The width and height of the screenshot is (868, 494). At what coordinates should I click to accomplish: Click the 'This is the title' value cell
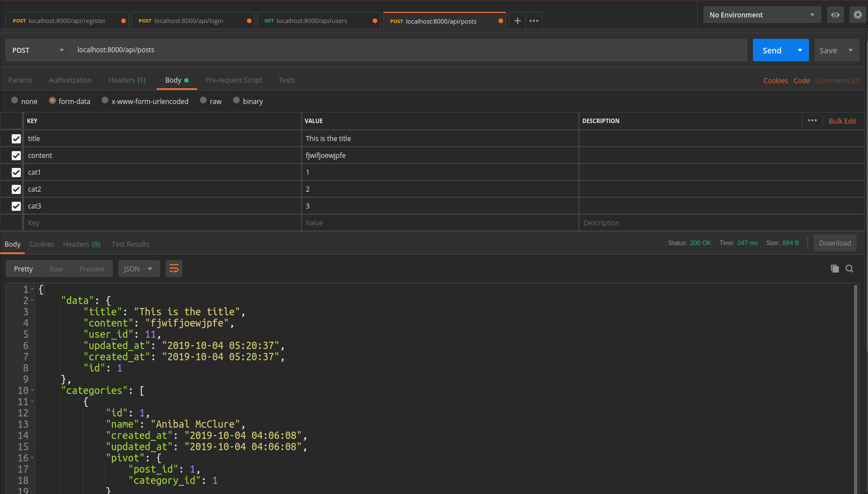coord(440,139)
